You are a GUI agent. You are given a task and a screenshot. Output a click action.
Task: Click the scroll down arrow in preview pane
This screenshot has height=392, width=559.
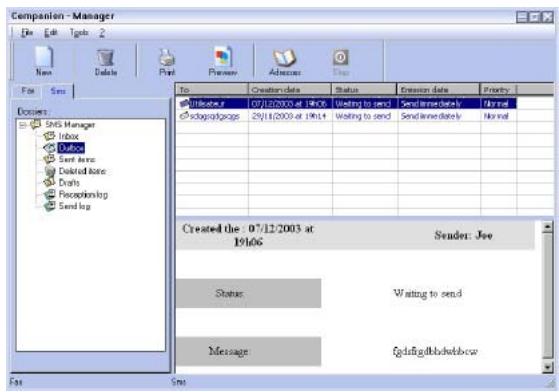(547, 367)
